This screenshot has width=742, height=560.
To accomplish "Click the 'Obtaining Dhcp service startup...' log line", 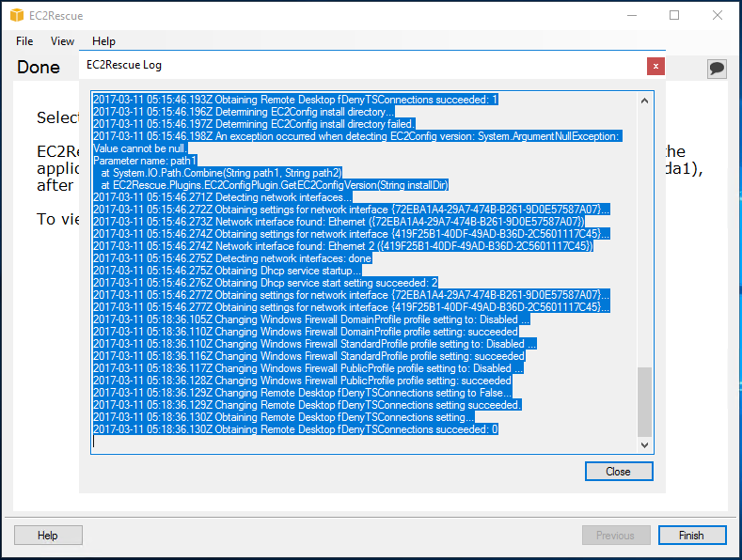I will tap(228, 271).
